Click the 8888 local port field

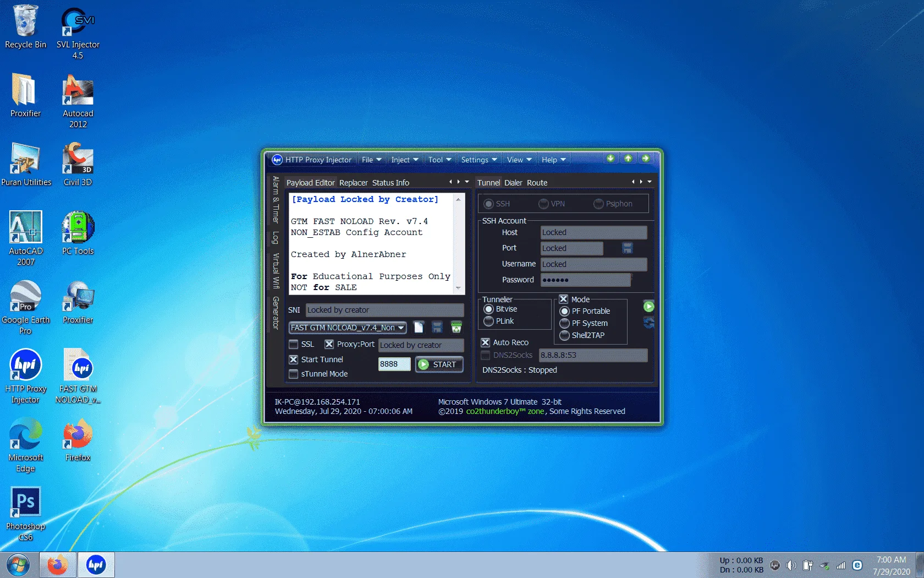(x=394, y=364)
